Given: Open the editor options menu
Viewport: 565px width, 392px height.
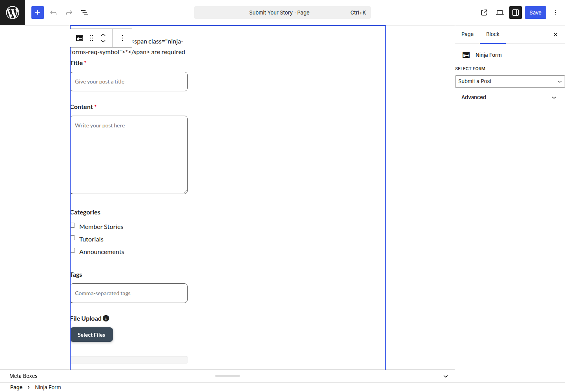Looking at the screenshot, I should click(556, 13).
